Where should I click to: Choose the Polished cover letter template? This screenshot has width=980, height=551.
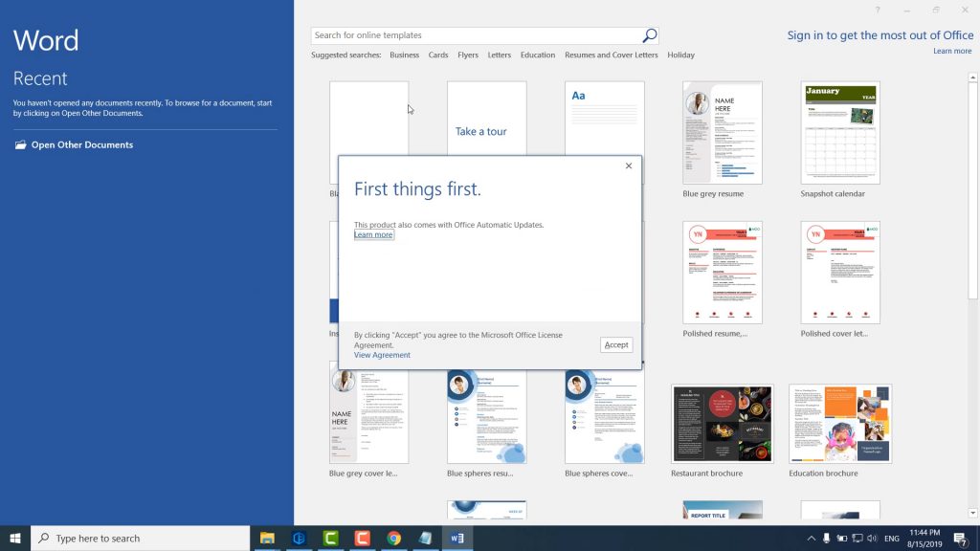click(840, 273)
